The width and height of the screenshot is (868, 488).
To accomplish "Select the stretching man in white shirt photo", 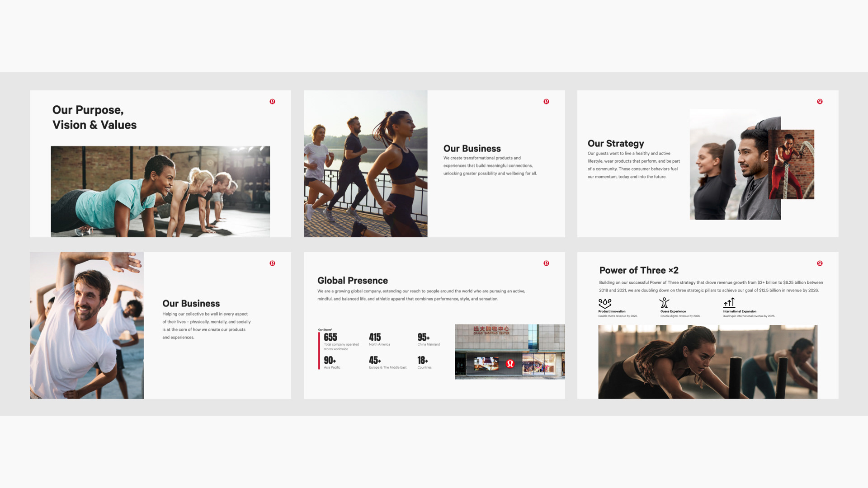I will click(87, 325).
